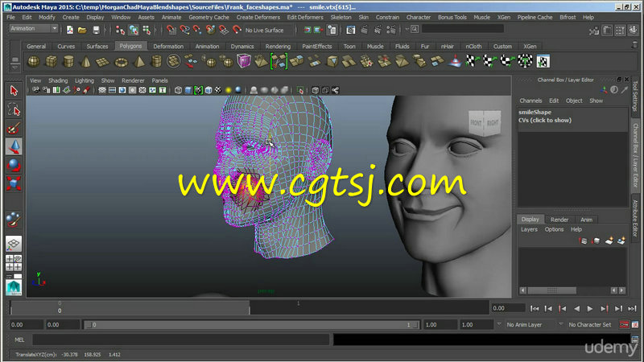Expand CVs (click to show)
The width and height of the screenshot is (644, 362).
point(545,120)
